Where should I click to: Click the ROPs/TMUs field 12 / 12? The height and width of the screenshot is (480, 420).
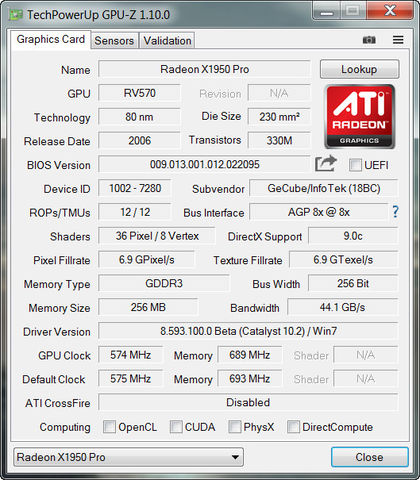pos(135,212)
